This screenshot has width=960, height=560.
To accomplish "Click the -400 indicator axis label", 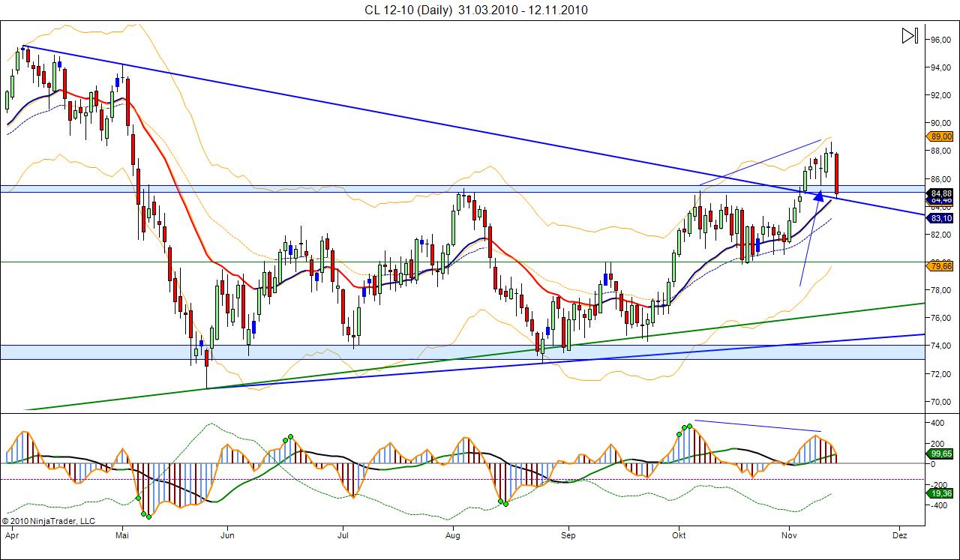I will click(937, 505).
